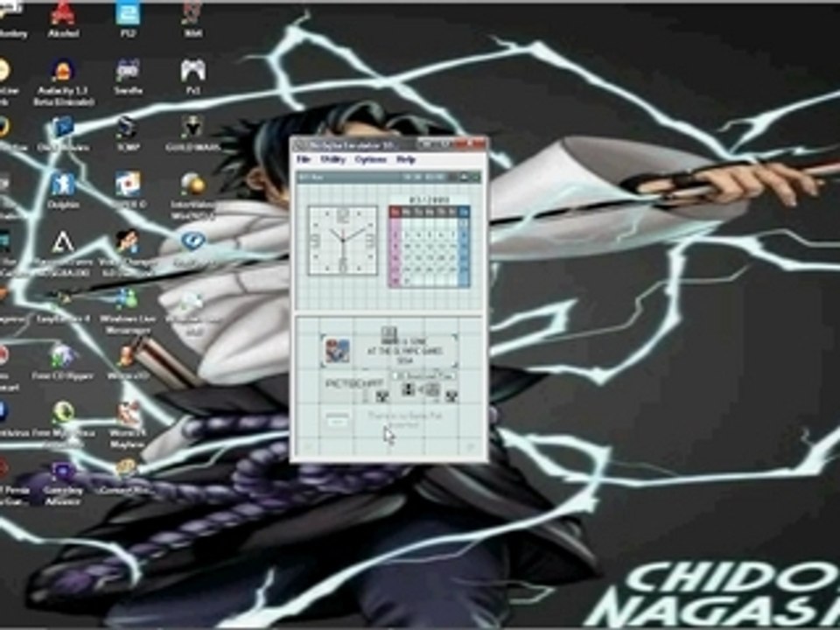Open the Utility menu in the emulator

pyautogui.click(x=332, y=159)
